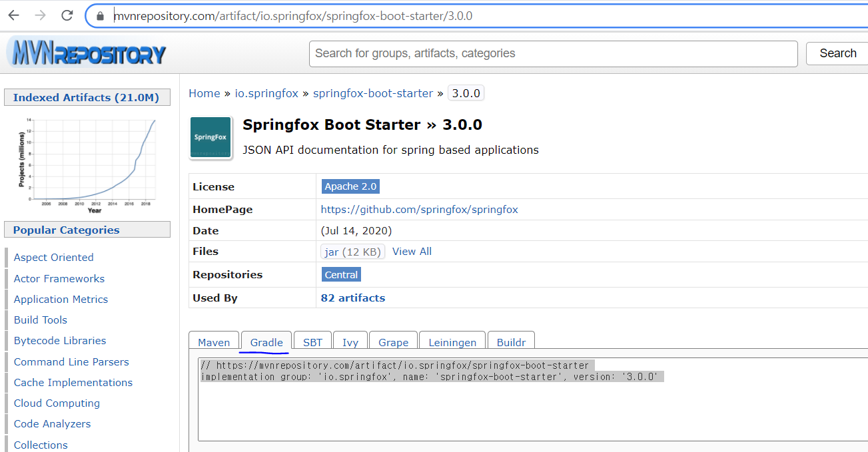Viewport: 868px width, 452px height.
Task: Click the search field for groups, artifacts
Action: 553,53
